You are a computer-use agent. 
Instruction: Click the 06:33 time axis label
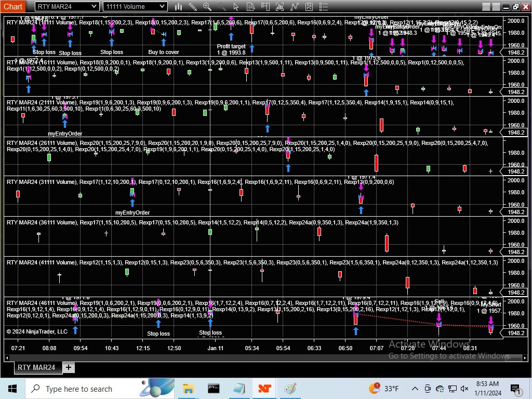click(314, 348)
